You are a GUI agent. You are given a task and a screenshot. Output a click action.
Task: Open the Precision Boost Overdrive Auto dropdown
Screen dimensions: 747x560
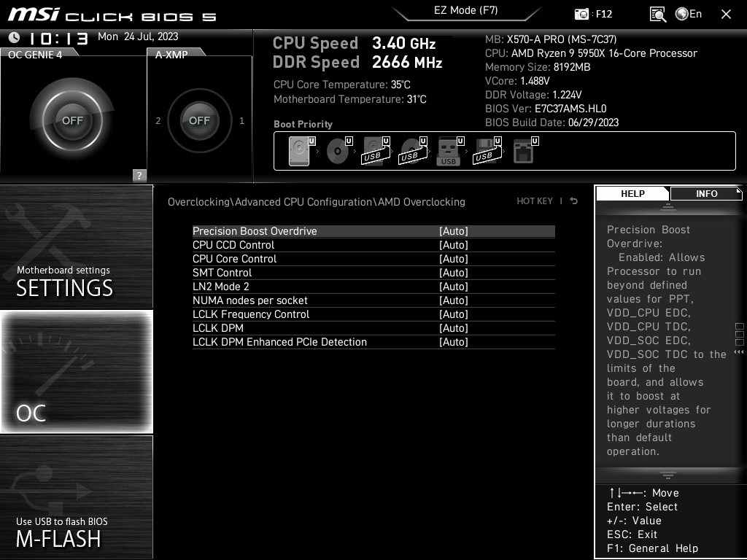454,231
